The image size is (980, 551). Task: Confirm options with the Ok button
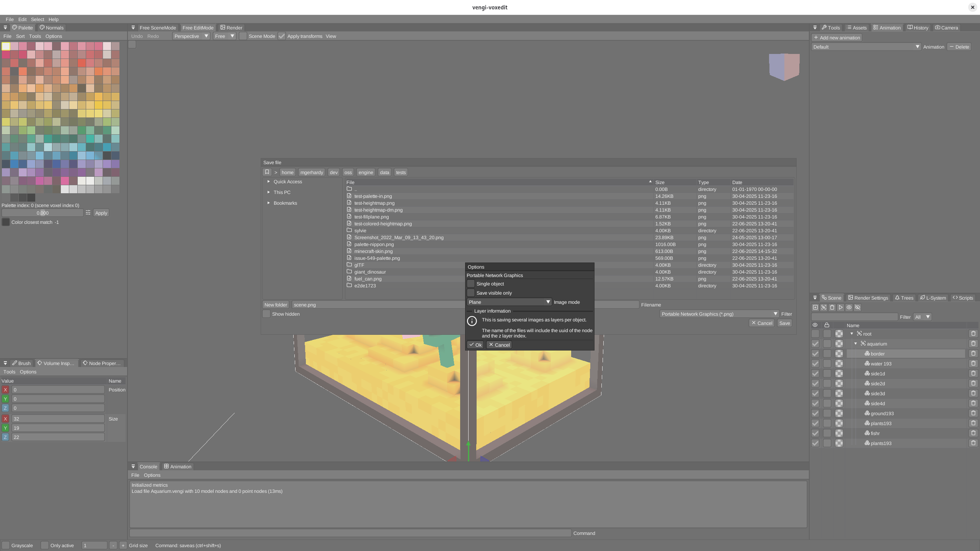(x=475, y=345)
